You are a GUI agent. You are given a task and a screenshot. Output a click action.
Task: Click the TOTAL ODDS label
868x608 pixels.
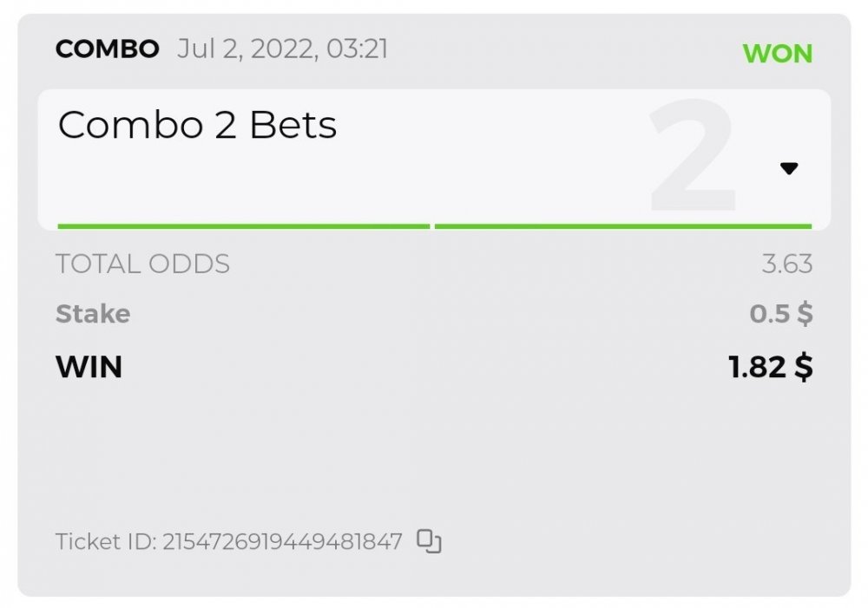click(142, 264)
